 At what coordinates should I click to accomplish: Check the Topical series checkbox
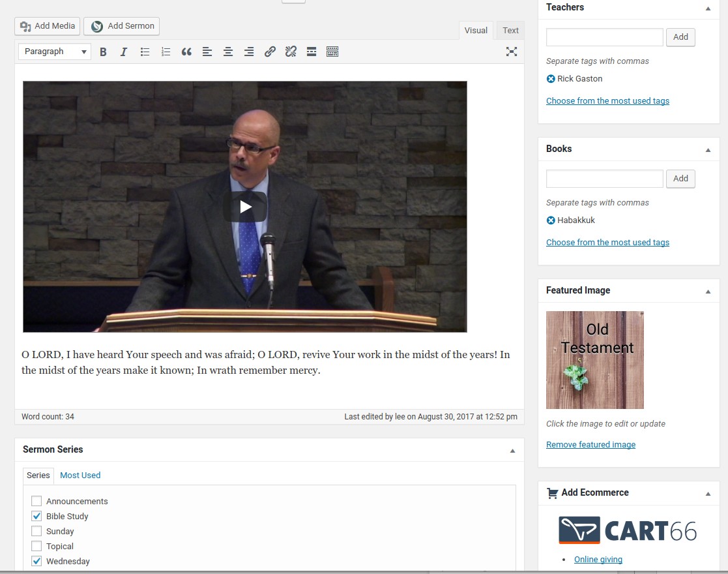[36, 546]
